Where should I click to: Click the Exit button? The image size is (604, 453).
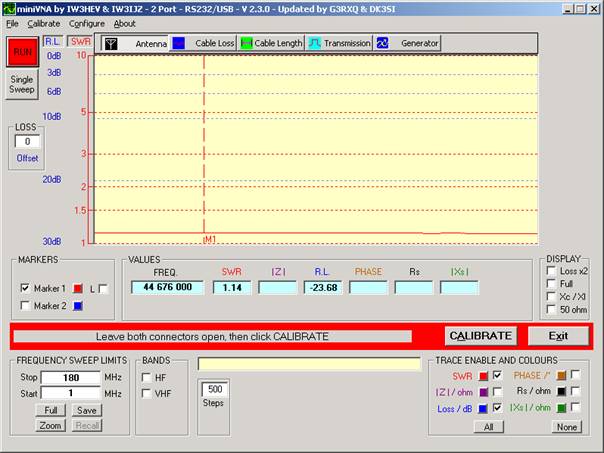point(557,336)
